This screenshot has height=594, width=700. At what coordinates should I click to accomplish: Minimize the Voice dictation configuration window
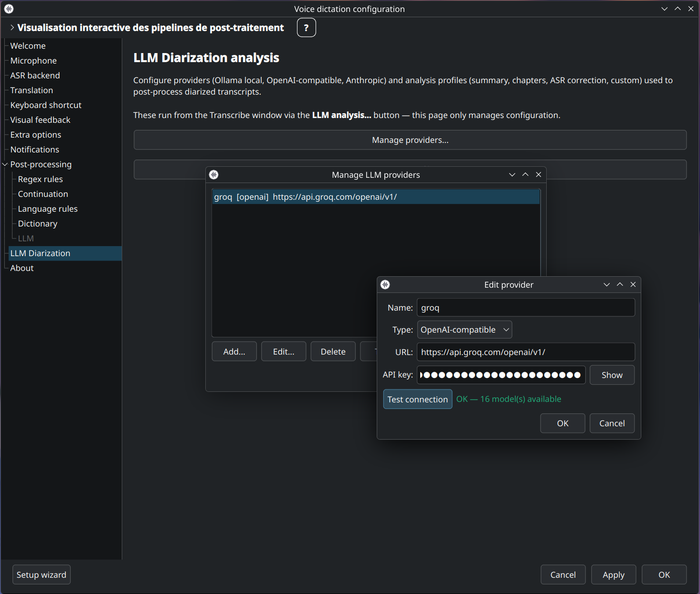tap(665, 9)
